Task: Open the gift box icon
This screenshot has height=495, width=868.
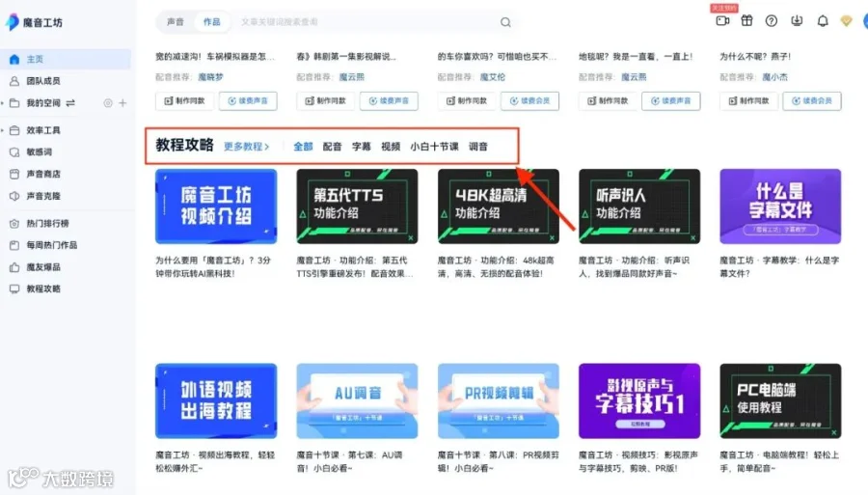Action: (x=746, y=21)
